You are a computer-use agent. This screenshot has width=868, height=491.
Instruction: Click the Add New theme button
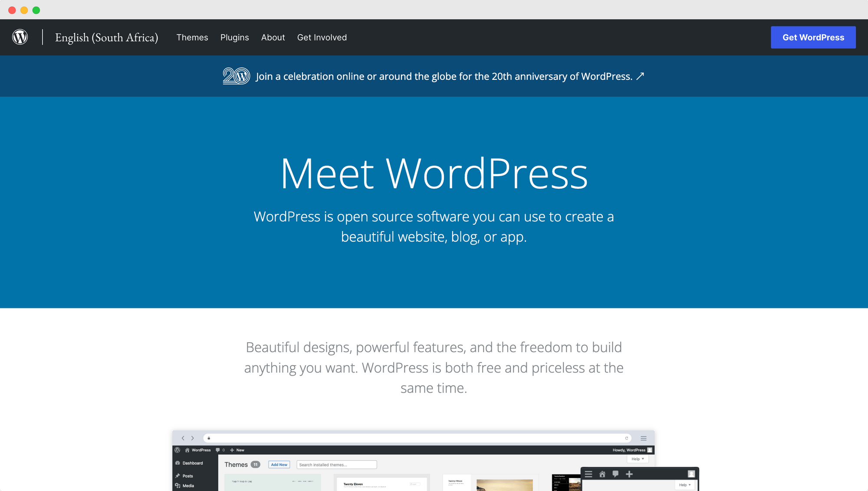pyautogui.click(x=279, y=465)
